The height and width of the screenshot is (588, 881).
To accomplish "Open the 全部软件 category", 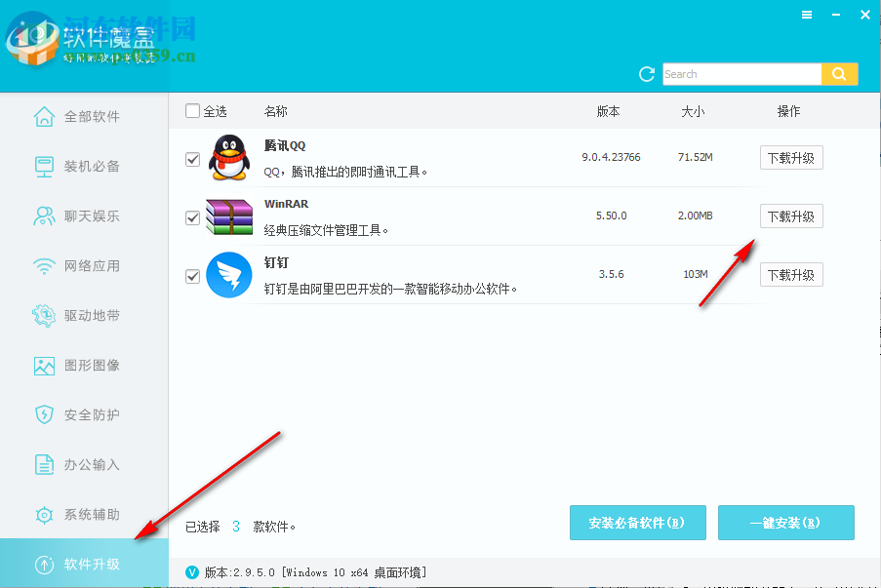I will [x=84, y=117].
